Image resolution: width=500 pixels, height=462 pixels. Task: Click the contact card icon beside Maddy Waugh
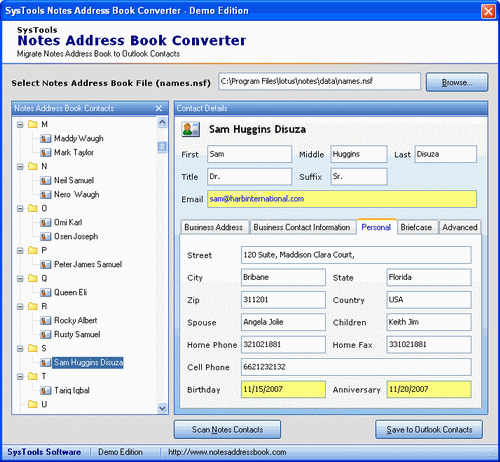click(x=45, y=138)
